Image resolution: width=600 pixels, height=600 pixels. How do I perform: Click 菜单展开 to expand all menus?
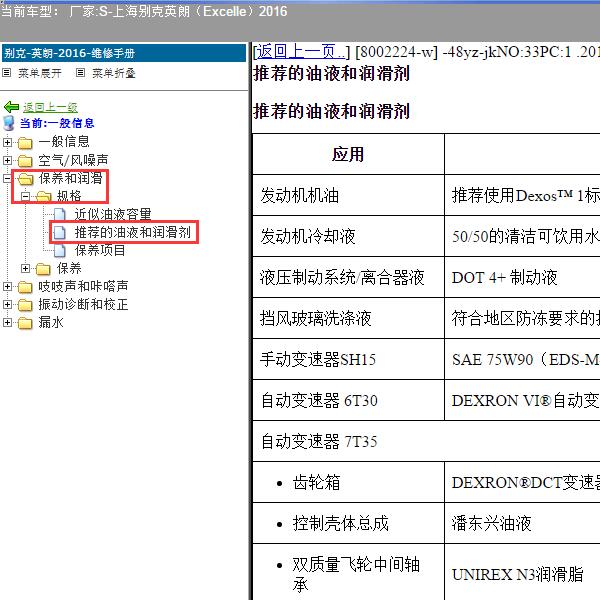tap(40, 73)
